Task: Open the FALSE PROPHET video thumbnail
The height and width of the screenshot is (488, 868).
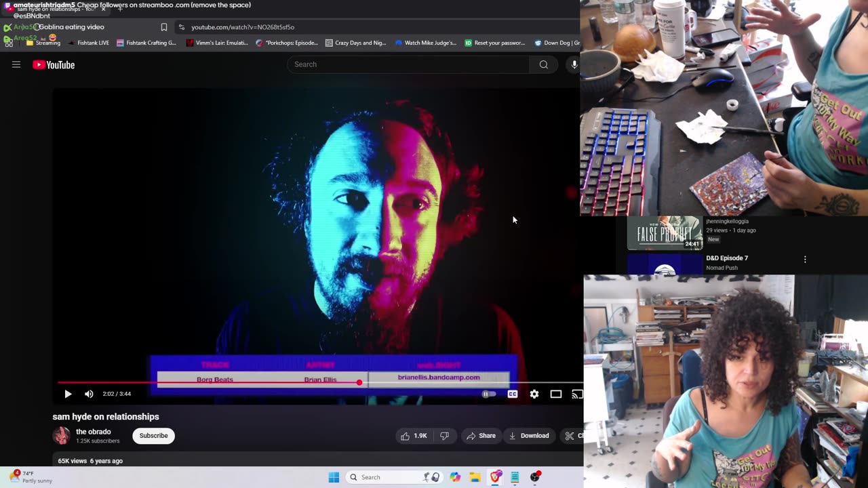Action: tap(665, 233)
